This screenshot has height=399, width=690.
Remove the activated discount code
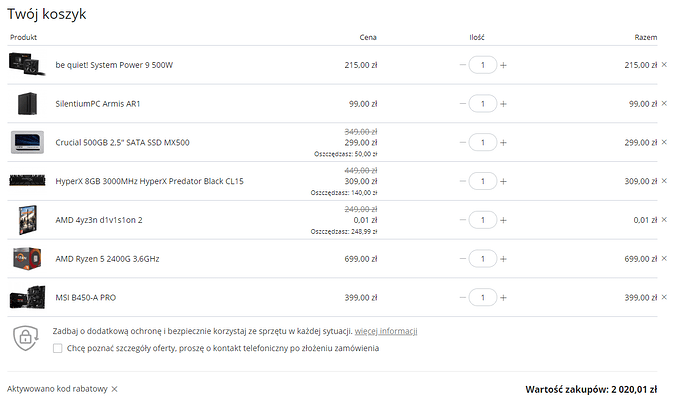point(114,389)
